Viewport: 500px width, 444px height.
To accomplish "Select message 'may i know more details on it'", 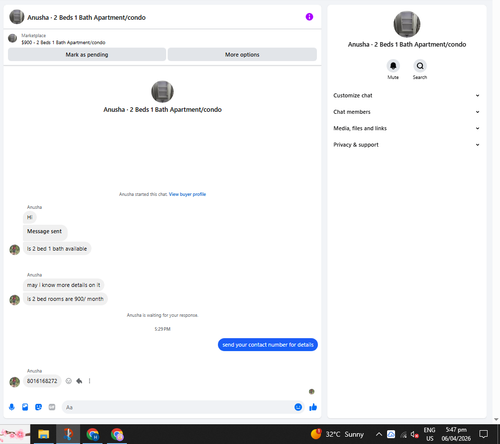I will 63,285.
